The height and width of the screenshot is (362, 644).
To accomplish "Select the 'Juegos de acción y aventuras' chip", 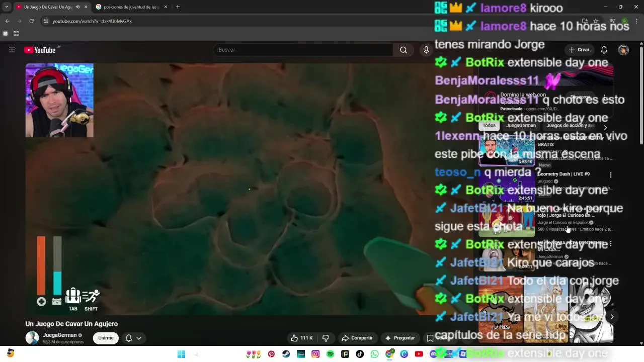I will [x=570, y=126].
